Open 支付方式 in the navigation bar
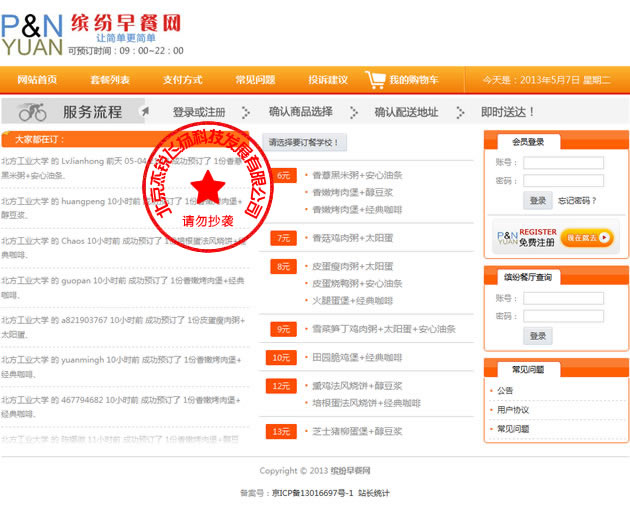The image size is (630, 508). pyautogui.click(x=182, y=80)
